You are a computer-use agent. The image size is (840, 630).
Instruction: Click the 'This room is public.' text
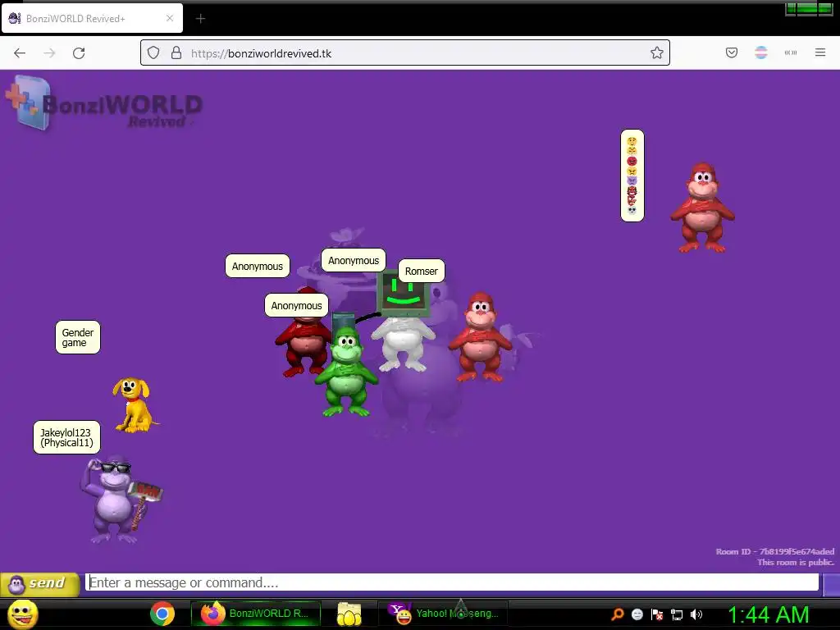point(796,562)
